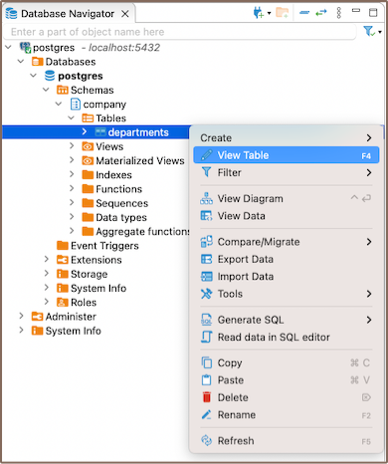The image size is (388, 464).
Task: Click the New Connection plug icon
Action: coord(258,13)
